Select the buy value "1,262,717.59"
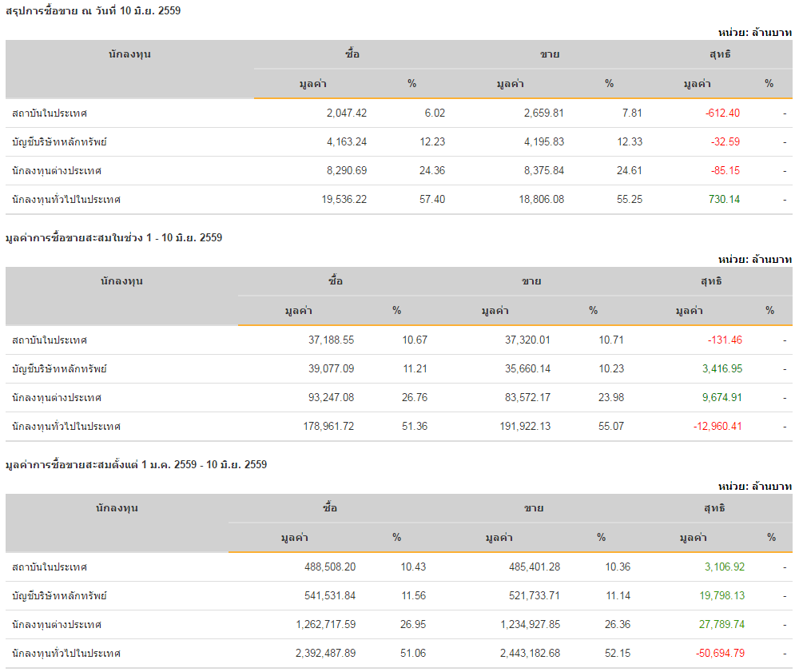The image size is (795, 672). (325, 626)
